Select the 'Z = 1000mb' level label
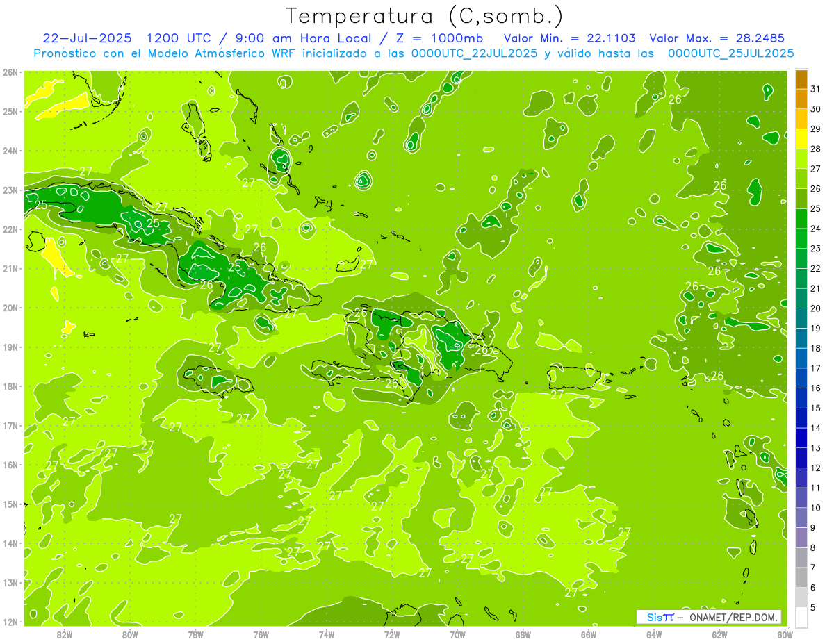Image resolution: width=834 pixels, height=644 pixels. click(439, 38)
